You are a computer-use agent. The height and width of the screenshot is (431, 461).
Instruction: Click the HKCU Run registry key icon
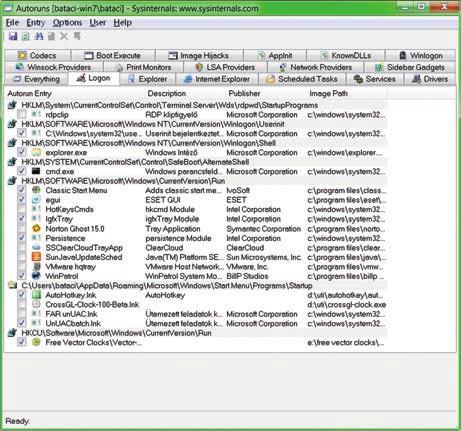(13, 333)
